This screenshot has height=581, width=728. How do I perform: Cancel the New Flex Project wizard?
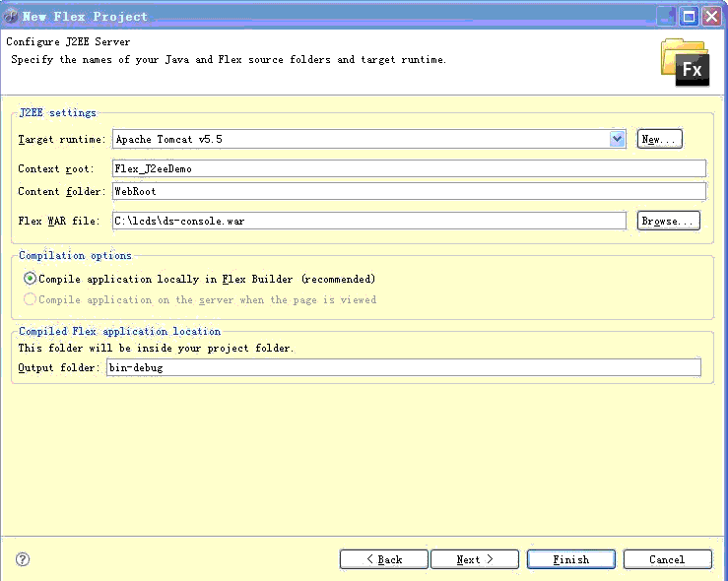point(667,559)
